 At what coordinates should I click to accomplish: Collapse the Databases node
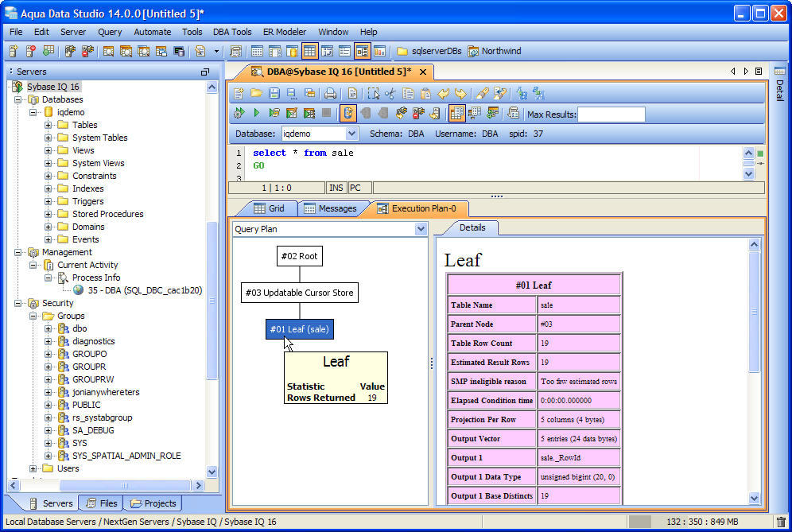coord(17,99)
